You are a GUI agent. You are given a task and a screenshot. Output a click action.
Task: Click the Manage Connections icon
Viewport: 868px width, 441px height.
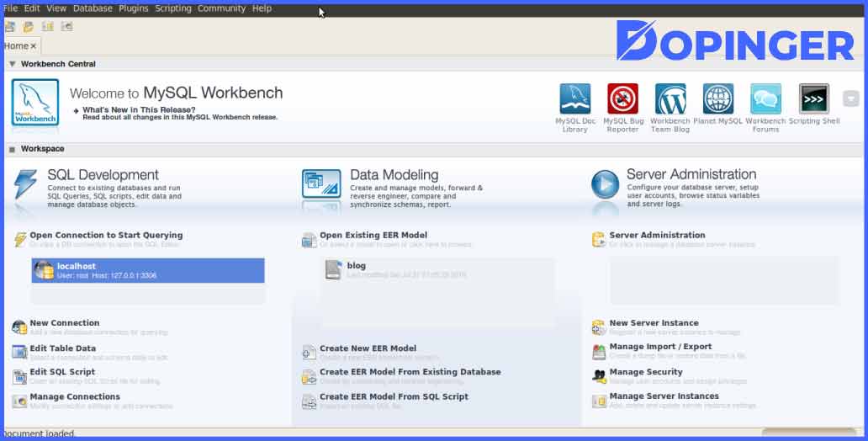(x=19, y=401)
